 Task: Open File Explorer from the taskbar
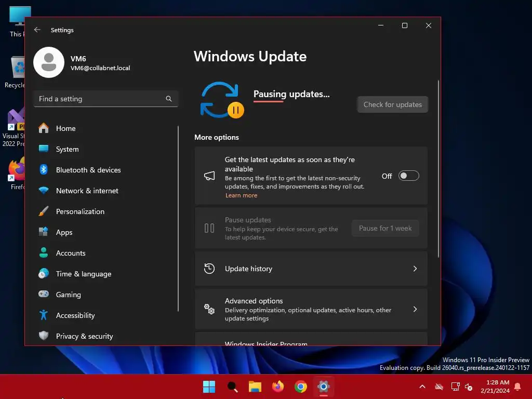(x=255, y=387)
